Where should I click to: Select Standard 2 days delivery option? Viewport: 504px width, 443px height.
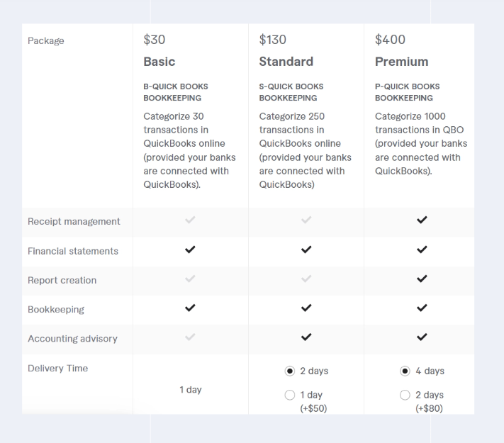tap(289, 371)
